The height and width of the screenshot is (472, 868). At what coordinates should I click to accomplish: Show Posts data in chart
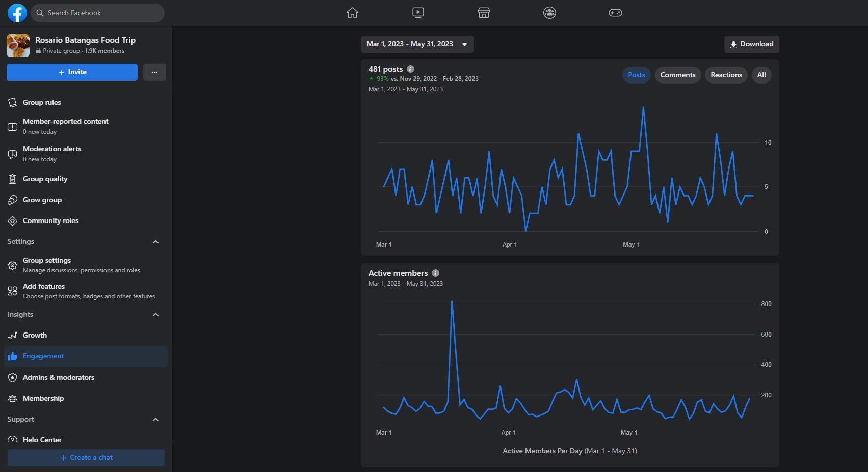point(636,75)
